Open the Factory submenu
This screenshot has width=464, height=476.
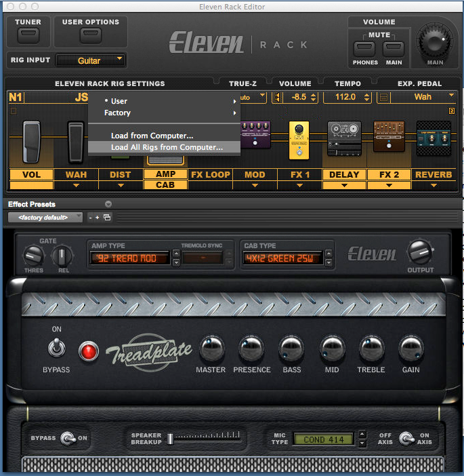164,113
